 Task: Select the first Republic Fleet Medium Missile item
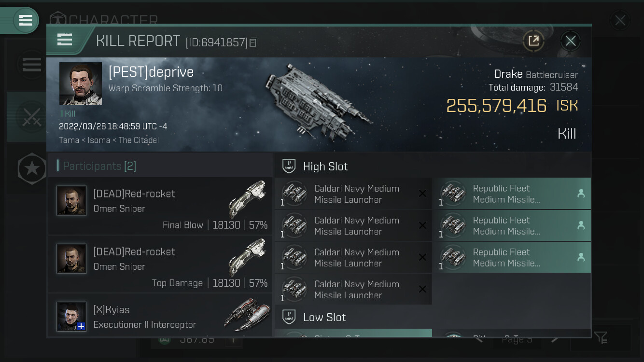click(x=512, y=194)
